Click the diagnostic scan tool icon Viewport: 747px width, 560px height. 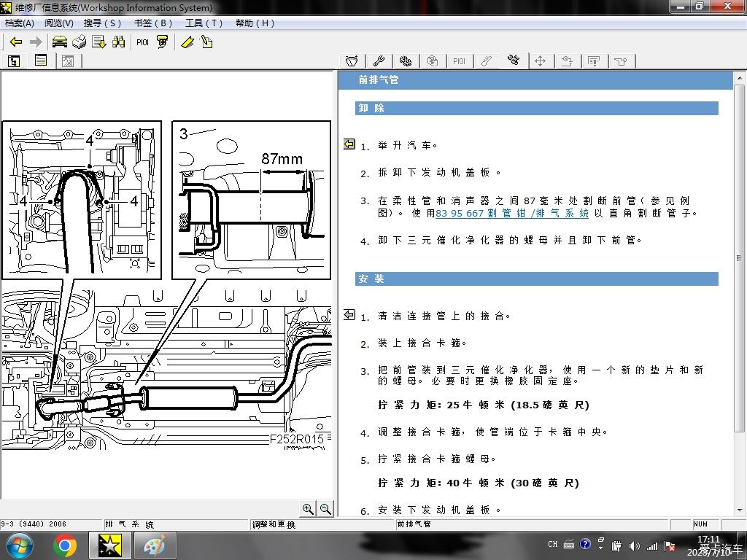tap(163, 42)
